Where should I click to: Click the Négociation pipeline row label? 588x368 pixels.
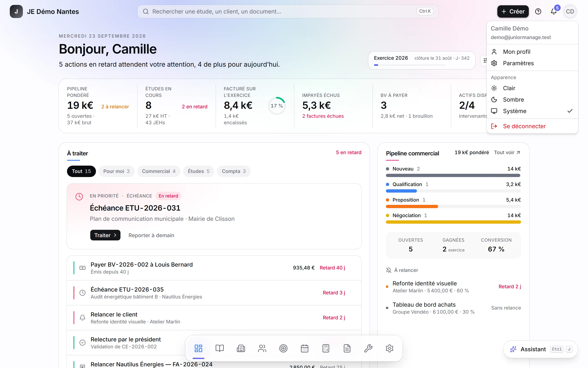(406, 215)
